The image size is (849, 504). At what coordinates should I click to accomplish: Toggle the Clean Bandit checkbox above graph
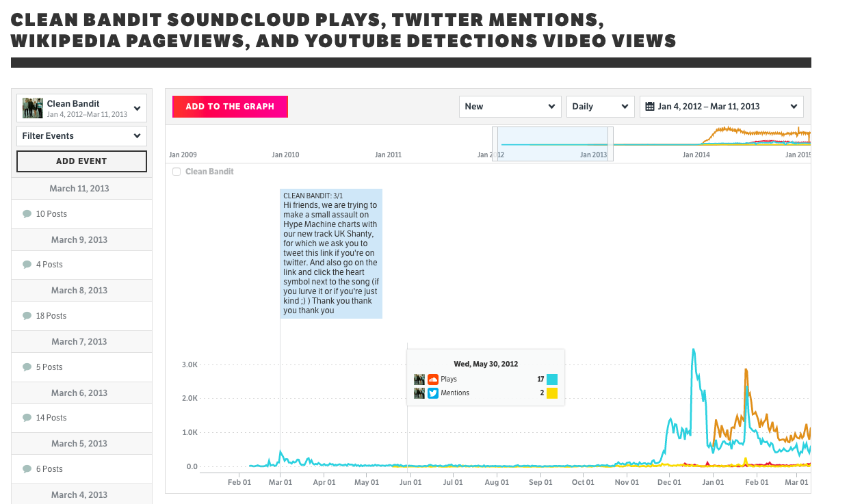tap(177, 172)
